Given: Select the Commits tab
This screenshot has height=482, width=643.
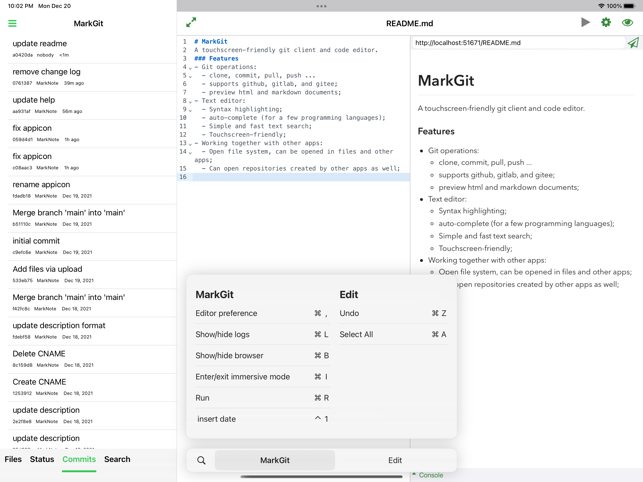Looking at the screenshot, I should coord(79,459).
